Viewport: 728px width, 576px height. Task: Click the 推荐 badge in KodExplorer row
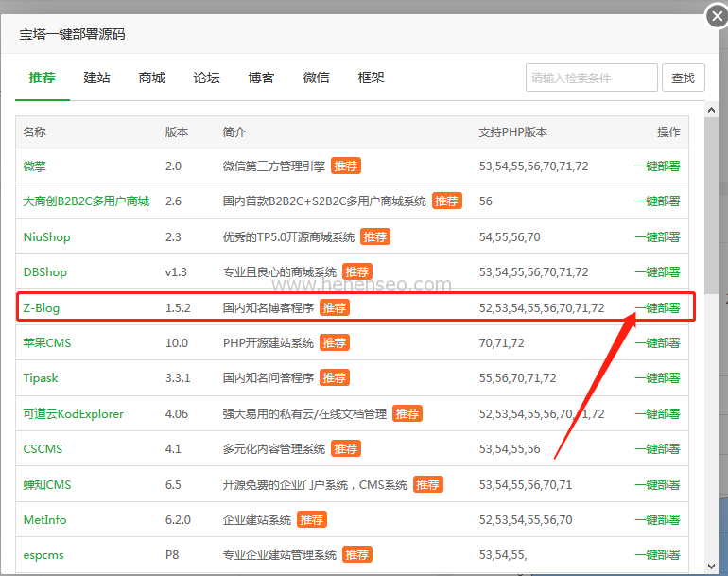click(x=407, y=413)
